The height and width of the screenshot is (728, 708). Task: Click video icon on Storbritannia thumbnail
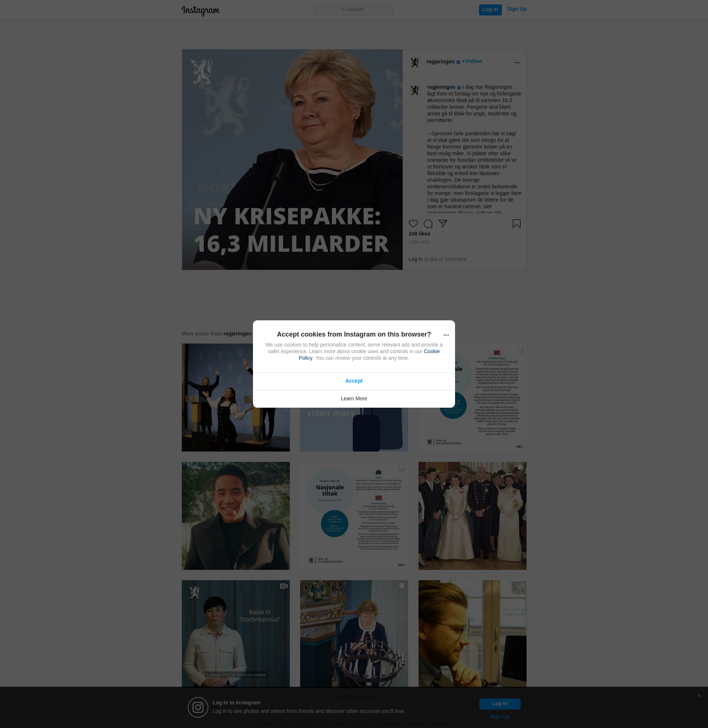(284, 586)
